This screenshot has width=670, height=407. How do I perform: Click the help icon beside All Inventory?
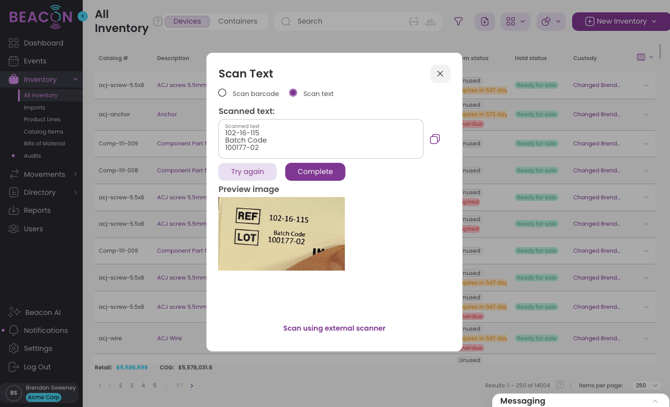[x=158, y=21]
